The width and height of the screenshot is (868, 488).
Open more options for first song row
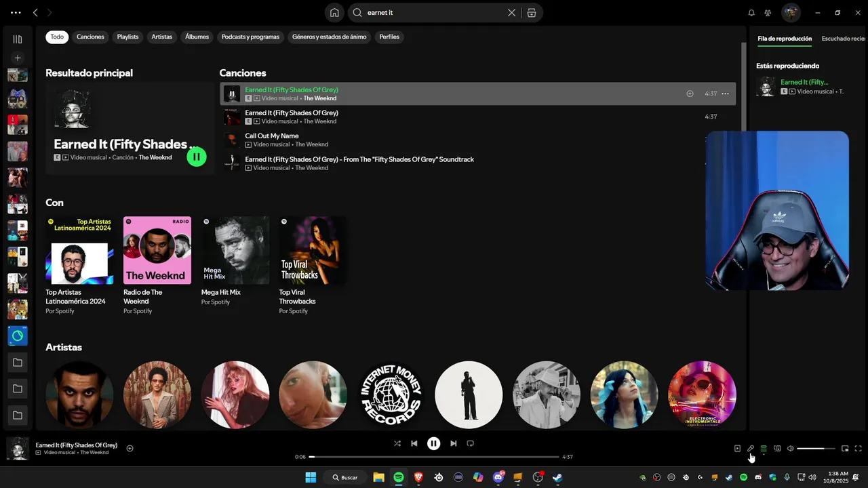[725, 94]
